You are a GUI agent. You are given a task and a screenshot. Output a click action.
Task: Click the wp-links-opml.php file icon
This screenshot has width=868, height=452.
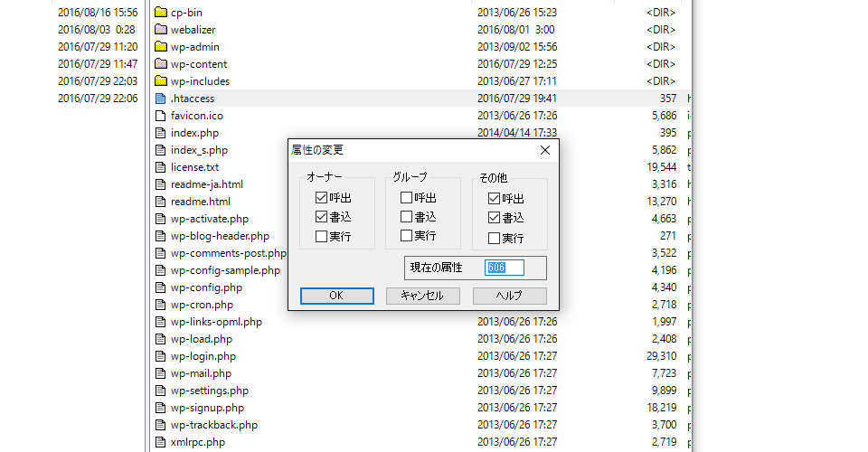(x=161, y=322)
